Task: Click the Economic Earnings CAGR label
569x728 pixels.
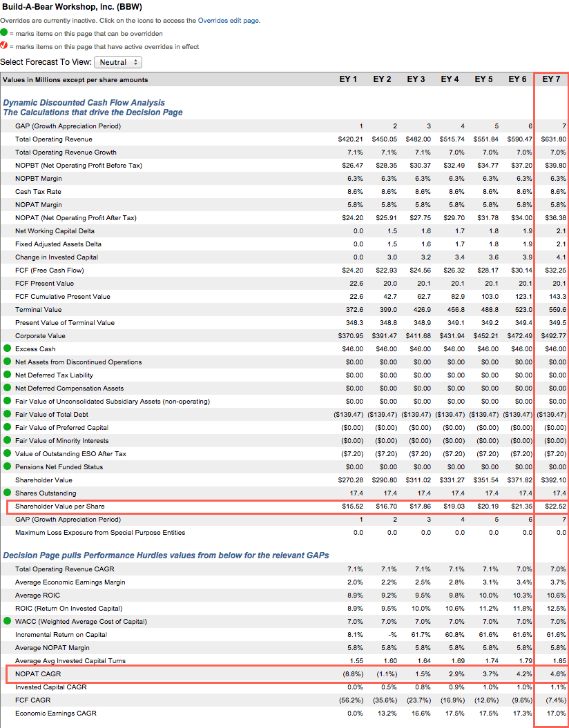Action: 56,713
